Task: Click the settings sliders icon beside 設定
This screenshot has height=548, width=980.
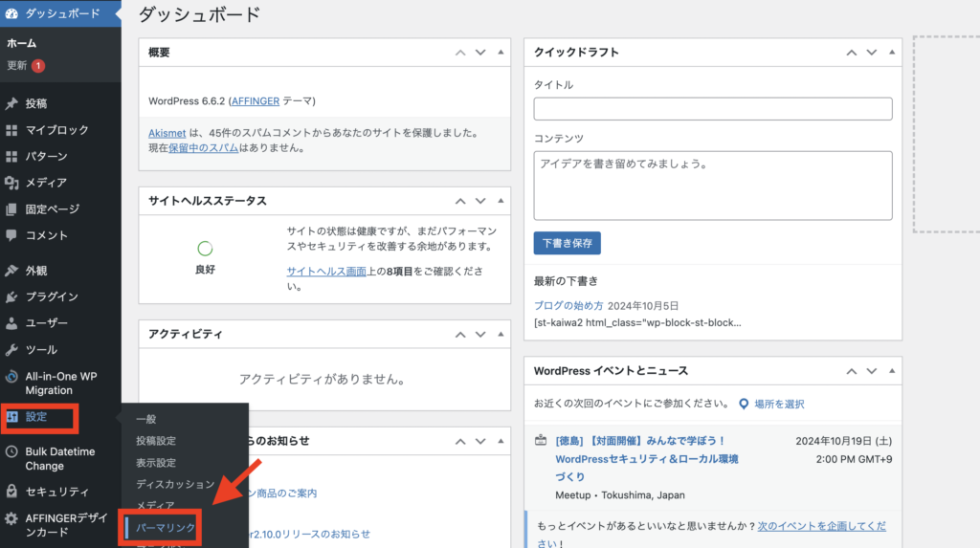Action: coord(12,417)
